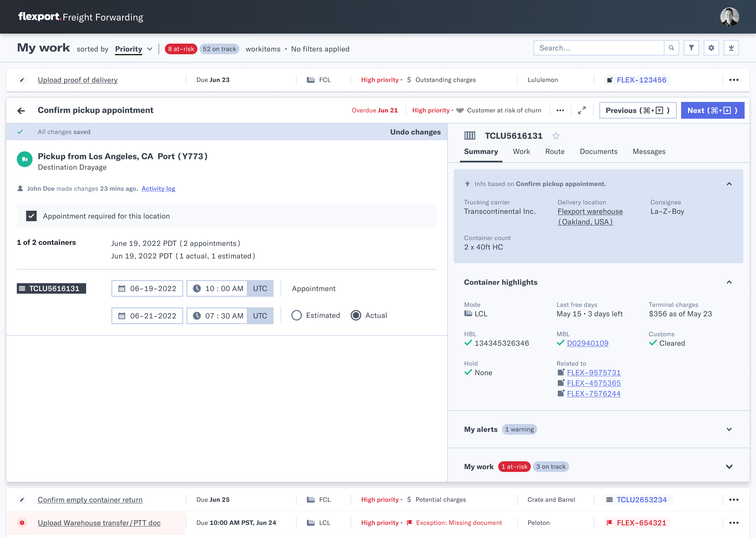Click clock icon in 07:30 AM time field
The width and height of the screenshot is (756, 538).
pos(197,316)
